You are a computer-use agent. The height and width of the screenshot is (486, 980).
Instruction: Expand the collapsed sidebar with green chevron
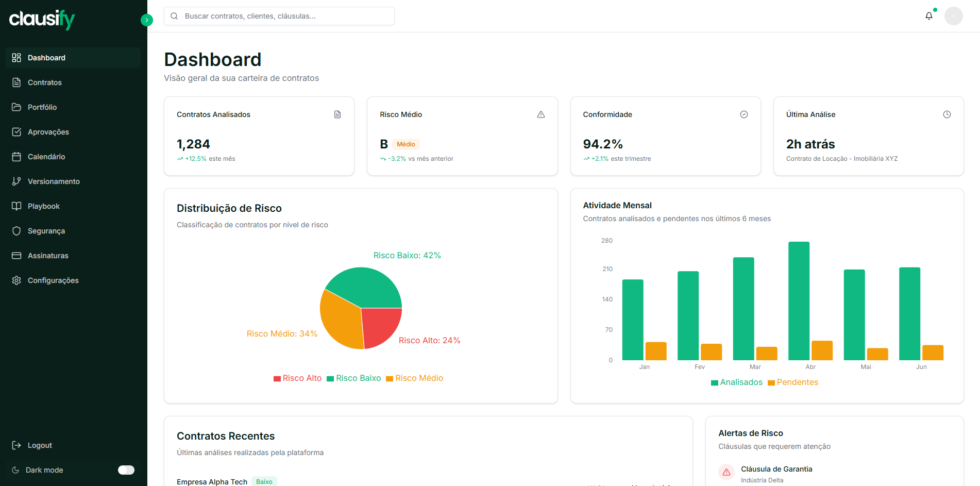point(147,20)
